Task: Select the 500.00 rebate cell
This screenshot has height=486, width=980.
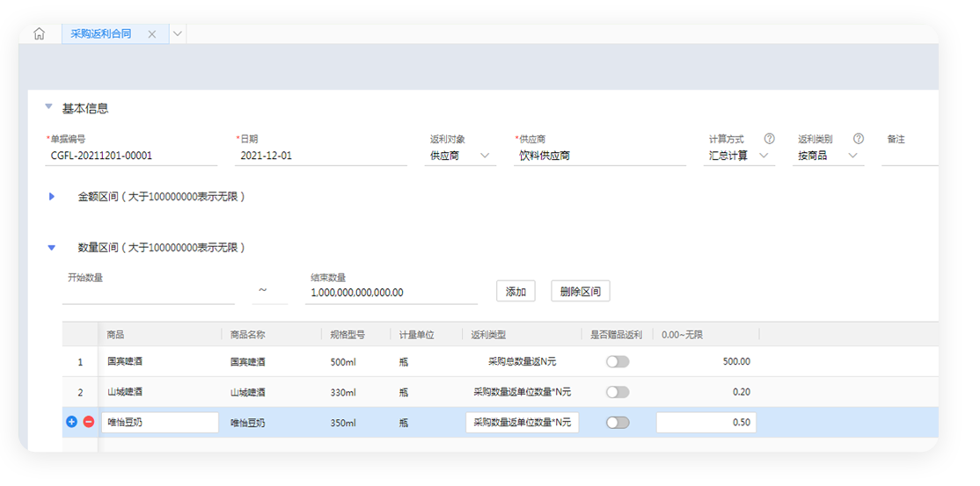Action: point(706,362)
